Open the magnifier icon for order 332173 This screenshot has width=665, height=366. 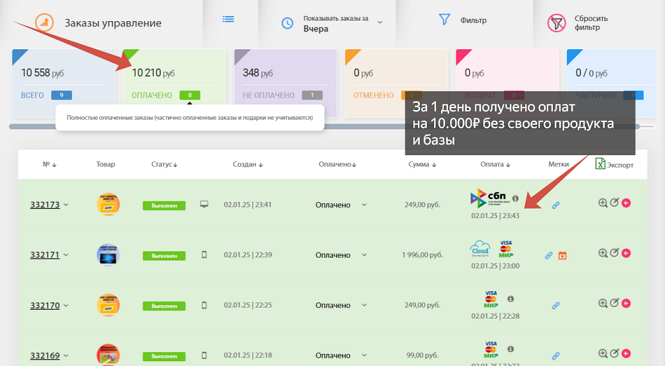coord(603,203)
